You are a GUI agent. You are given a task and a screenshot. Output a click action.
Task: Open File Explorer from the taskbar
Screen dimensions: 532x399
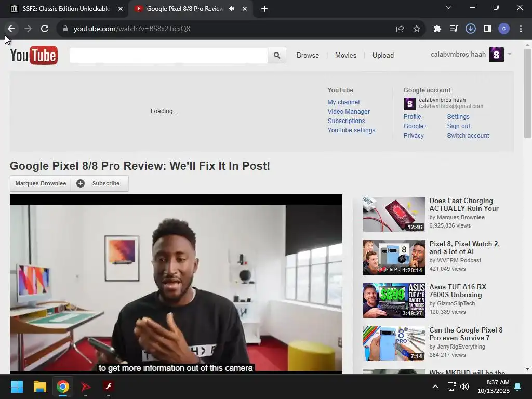[39, 387]
